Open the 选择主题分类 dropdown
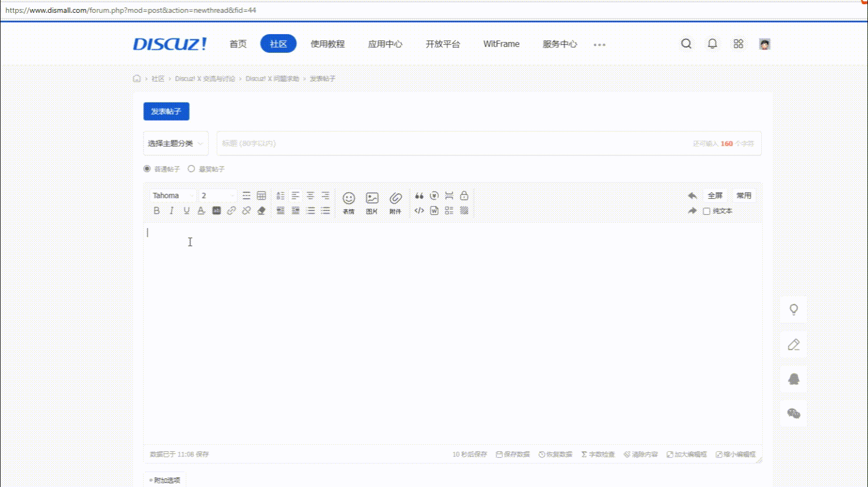 point(176,144)
